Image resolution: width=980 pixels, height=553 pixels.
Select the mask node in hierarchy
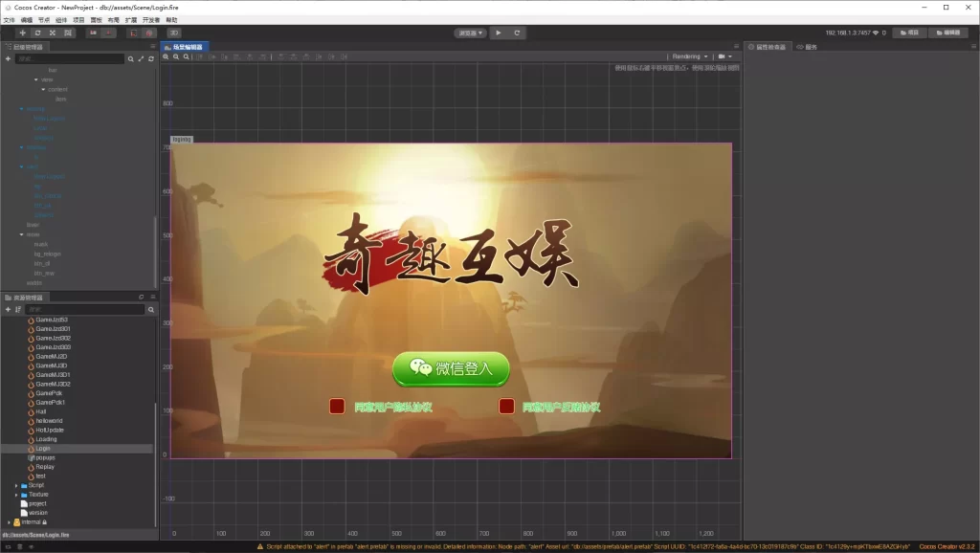(x=41, y=244)
